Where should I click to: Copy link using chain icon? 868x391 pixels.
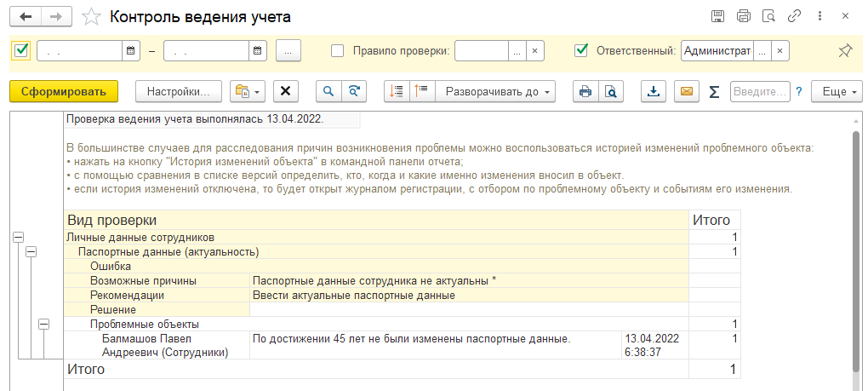[x=794, y=16]
